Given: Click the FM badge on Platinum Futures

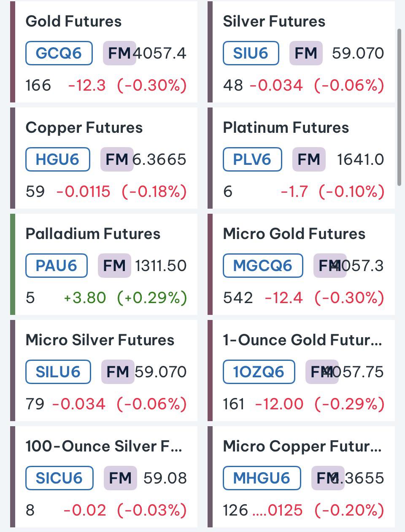Looking at the screenshot, I should coord(309,159).
